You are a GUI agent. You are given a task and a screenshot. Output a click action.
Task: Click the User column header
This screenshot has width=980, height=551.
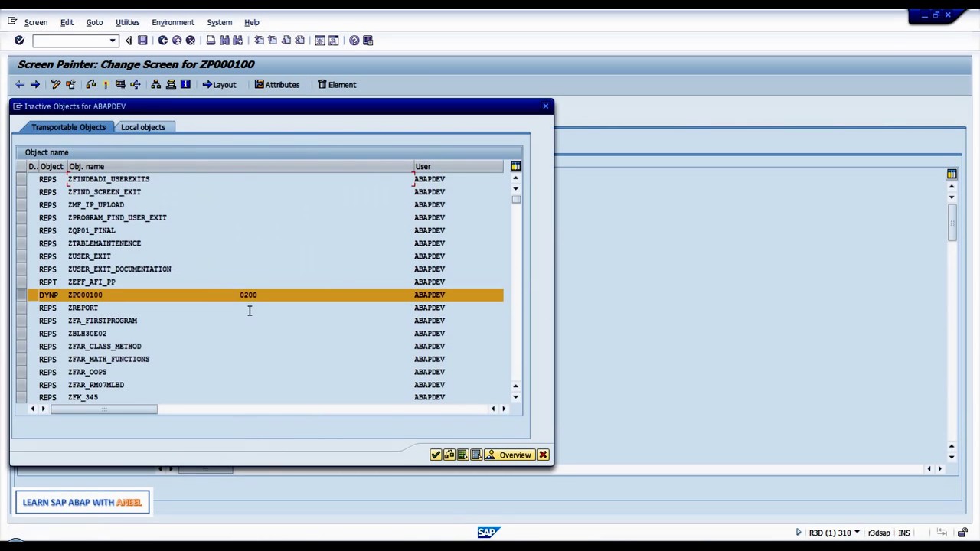click(458, 166)
